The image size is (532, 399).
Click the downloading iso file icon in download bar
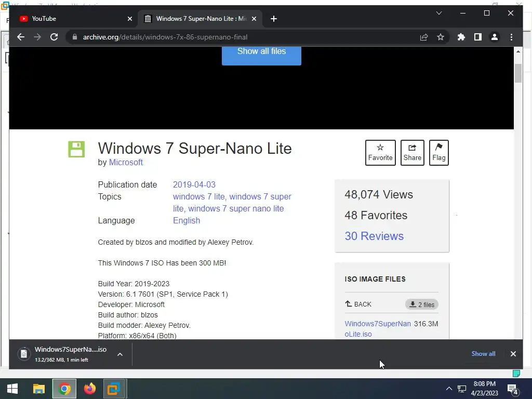click(x=24, y=354)
